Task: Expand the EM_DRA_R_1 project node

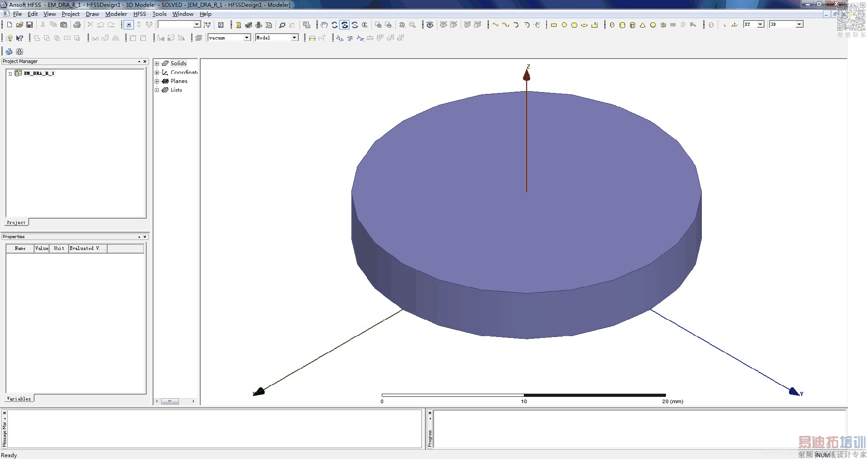Action: tap(10, 73)
